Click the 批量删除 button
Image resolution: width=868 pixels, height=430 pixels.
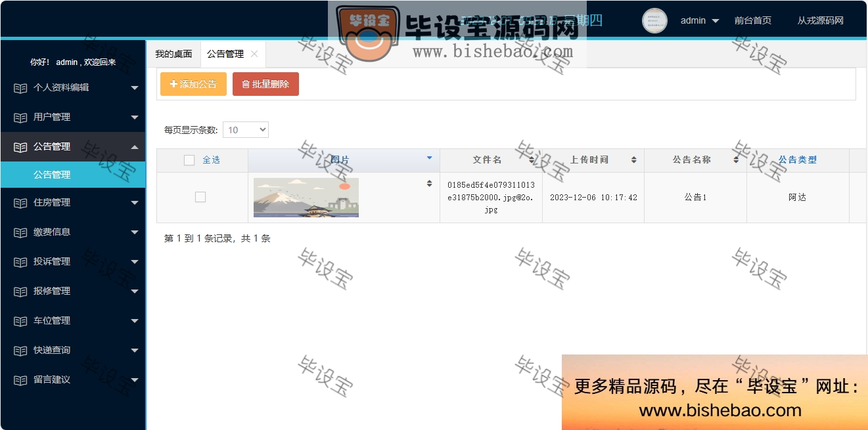click(x=265, y=84)
